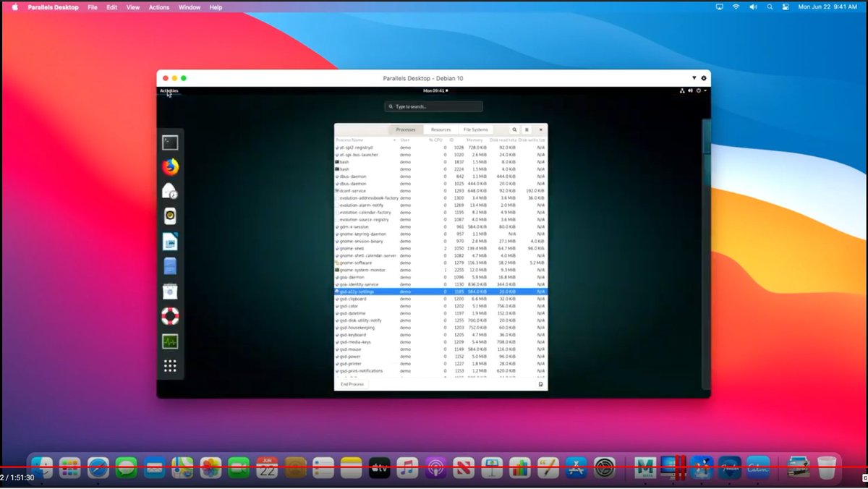The height and width of the screenshot is (489, 868).
Task: Sort by the % CPU column header
Action: [x=435, y=139]
